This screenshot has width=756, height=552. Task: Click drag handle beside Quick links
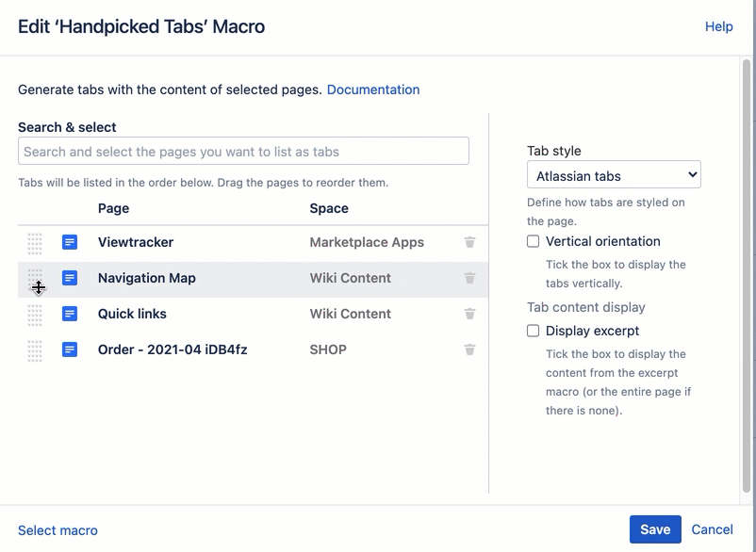click(35, 315)
